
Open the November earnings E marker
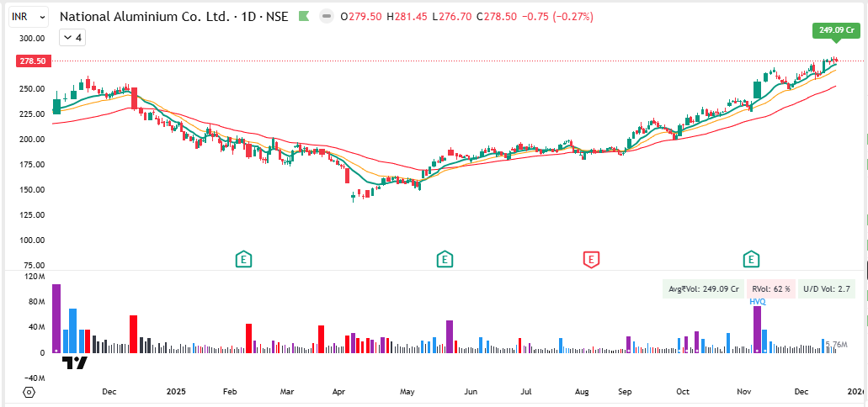coord(751,258)
